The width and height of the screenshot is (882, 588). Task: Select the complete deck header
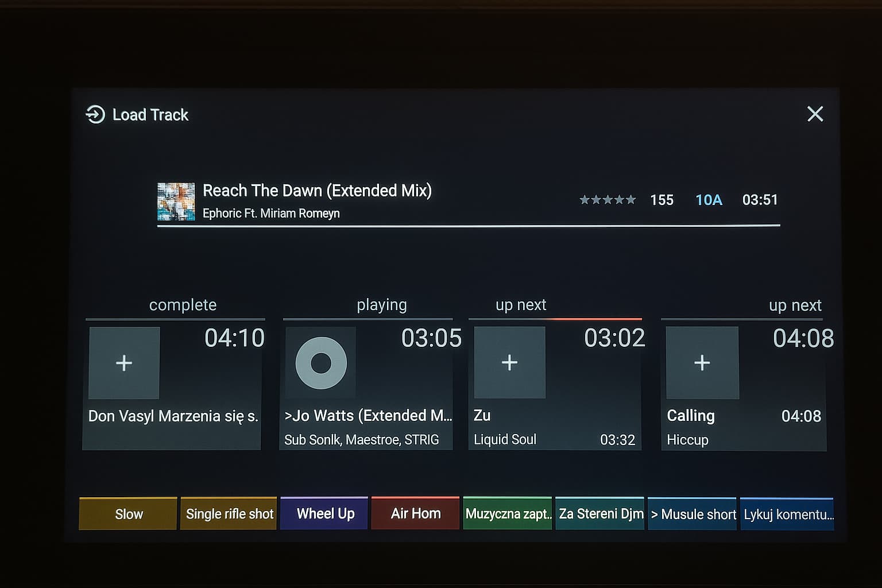click(183, 305)
